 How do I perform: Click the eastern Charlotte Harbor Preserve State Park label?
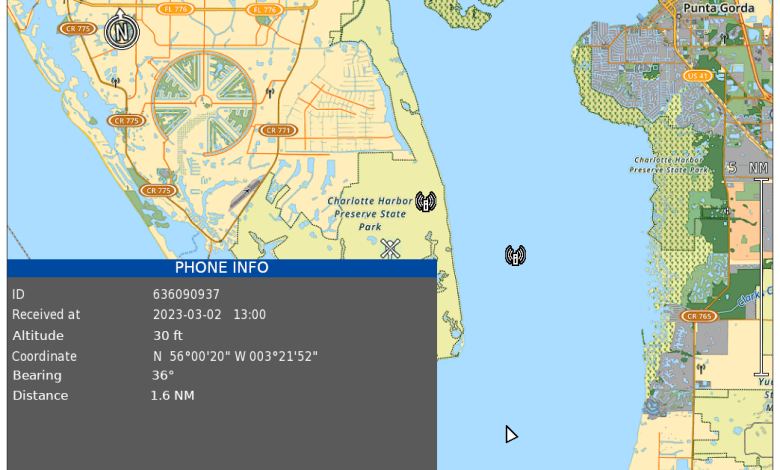click(x=669, y=165)
